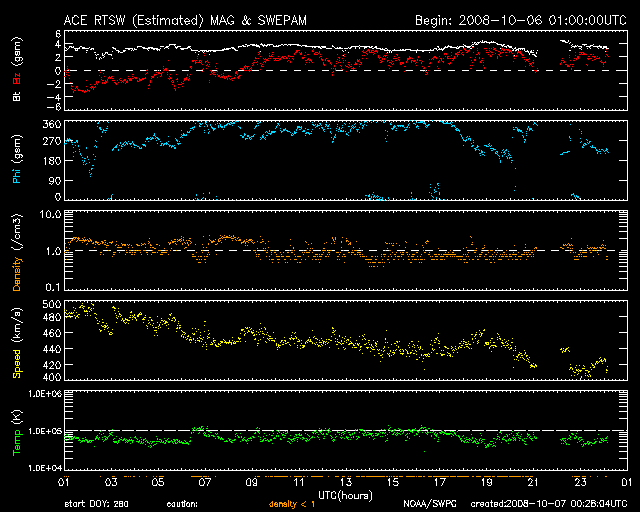Click the orange 'Density (/cm3)' axis label

click(17, 252)
